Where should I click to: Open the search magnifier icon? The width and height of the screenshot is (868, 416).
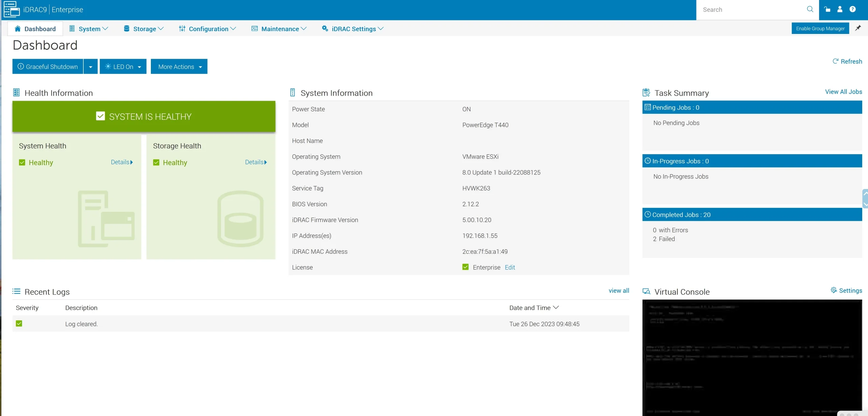[810, 9]
